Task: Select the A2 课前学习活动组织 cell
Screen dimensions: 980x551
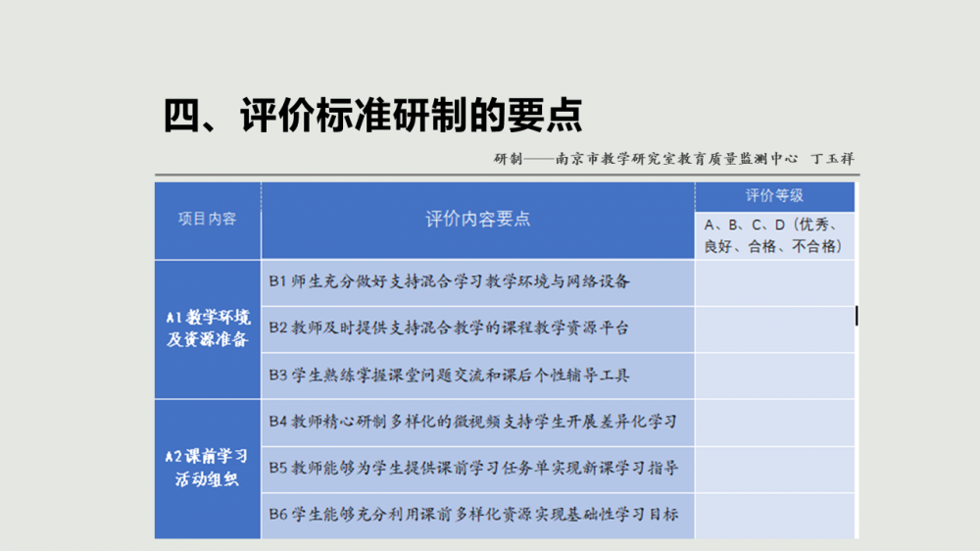Action: click(207, 469)
